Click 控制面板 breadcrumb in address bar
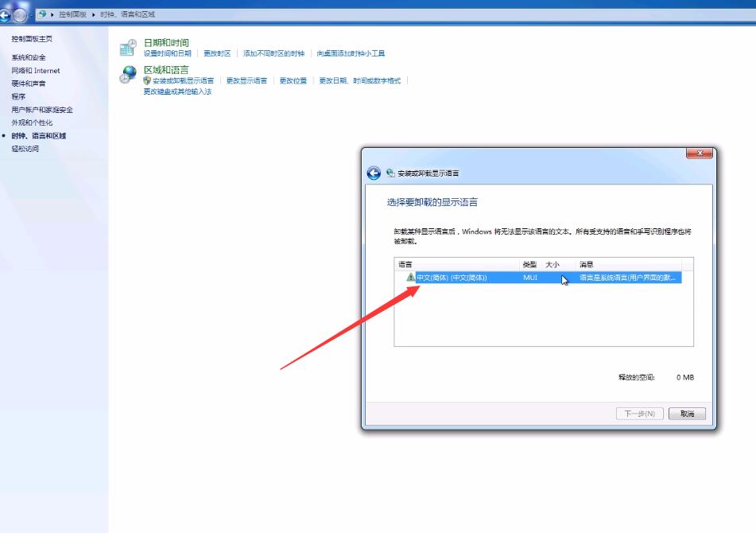This screenshot has width=756, height=533. pyautogui.click(x=72, y=14)
